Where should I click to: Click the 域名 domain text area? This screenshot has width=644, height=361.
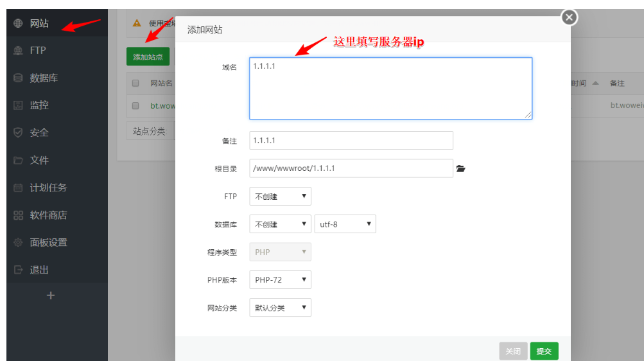point(390,88)
